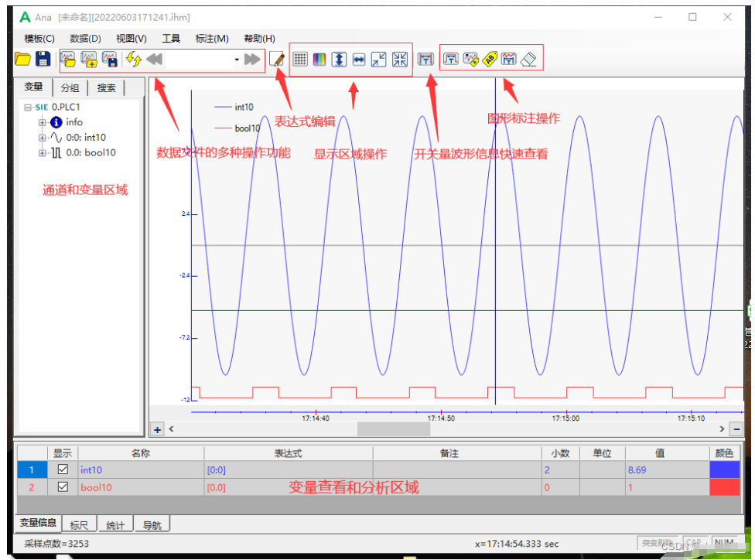This screenshot has width=755, height=560.
Task: Fit the view horizontally with left-right arrow icon
Action: (359, 60)
